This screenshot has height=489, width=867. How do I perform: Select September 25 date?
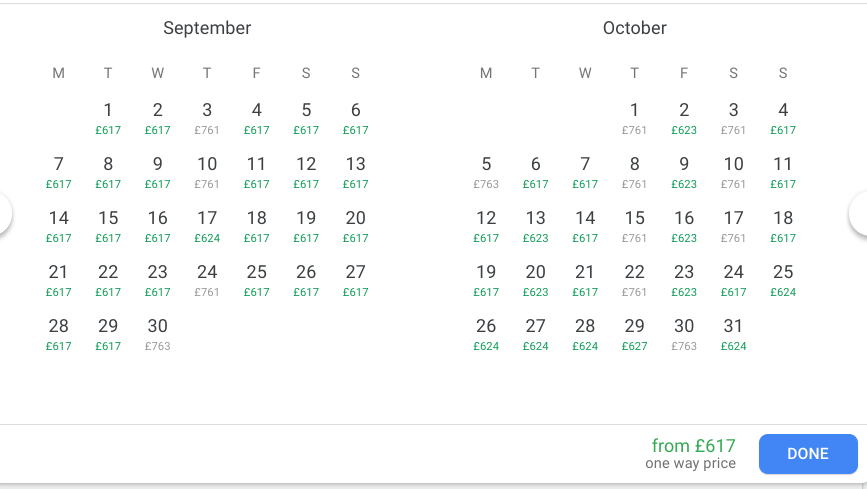[x=257, y=279]
